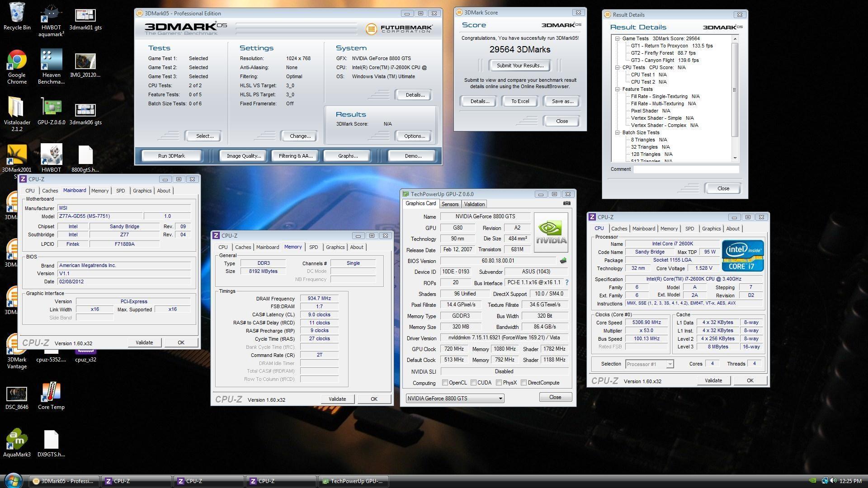Open About tab in memory CPU-Z window
The height and width of the screenshot is (488, 868).
pyautogui.click(x=357, y=247)
